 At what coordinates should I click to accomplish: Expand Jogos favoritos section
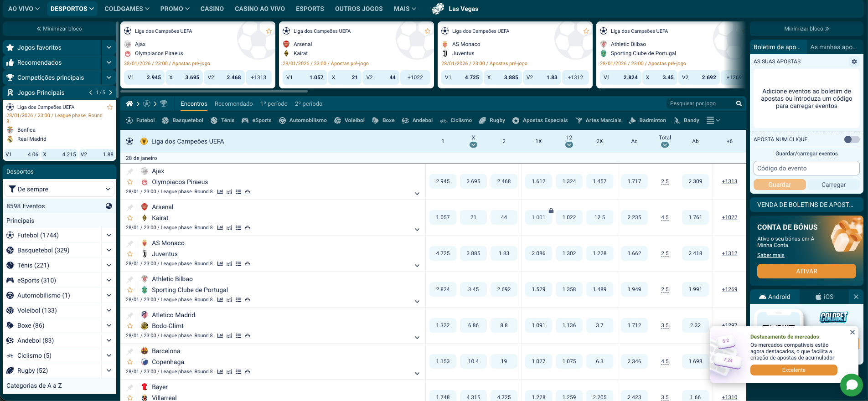pyautogui.click(x=108, y=47)
